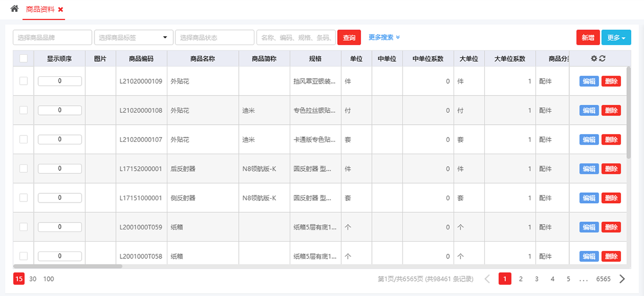The width and height of the screenshot is (644, 296).
Task: Go to page 2
Action: [x=521, y=279]
